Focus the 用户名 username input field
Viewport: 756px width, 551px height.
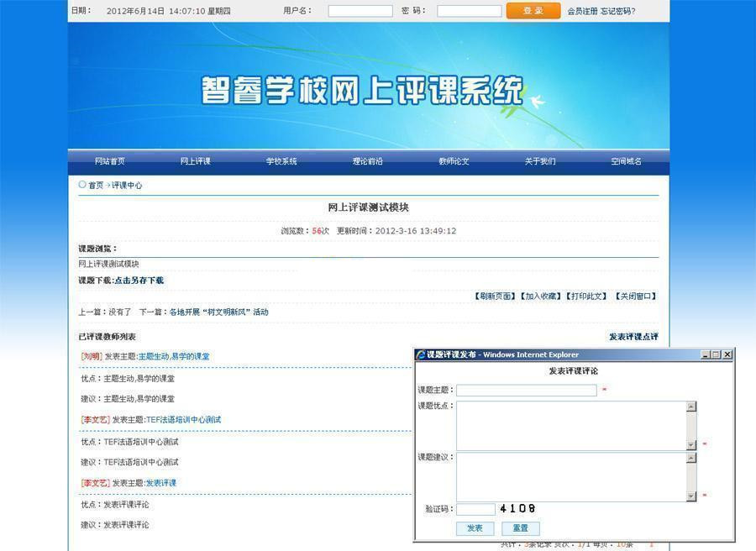360,11
